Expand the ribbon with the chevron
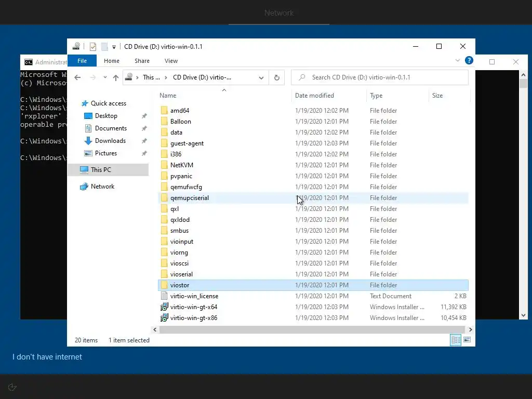The height and width of the screenshot is (399, 532). click(x=457, y=60)
